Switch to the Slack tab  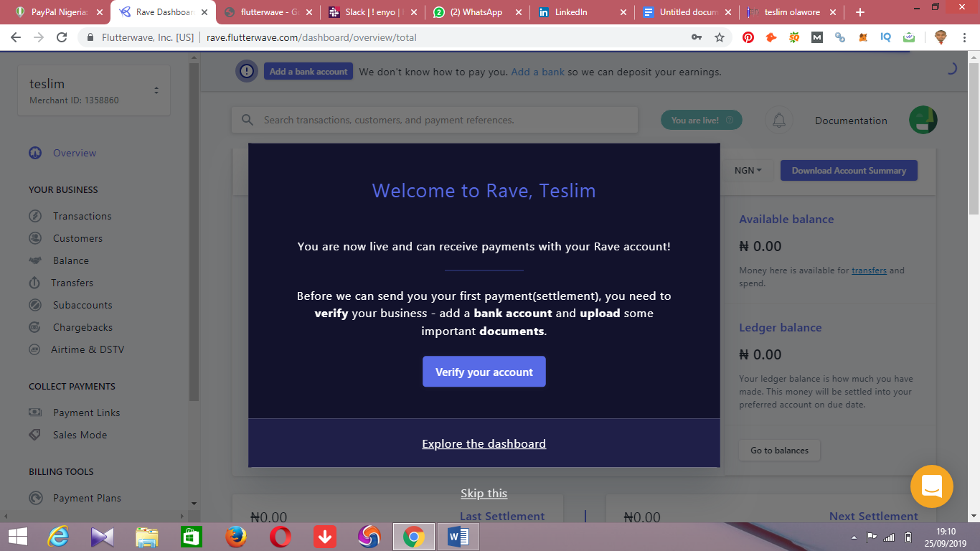pyautogui.click(x=373, y=12)
